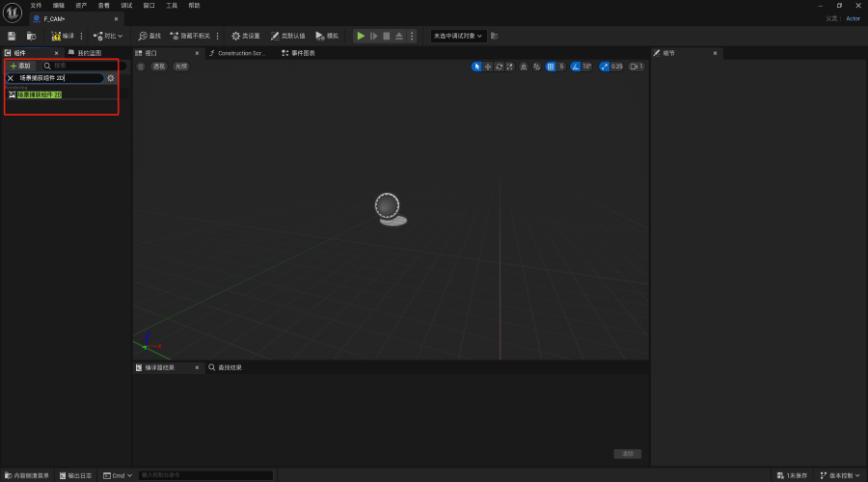Open scale snap value 0.25 dropdown
This screenshot has width=868, height=482.
click(x=617, y=67)
